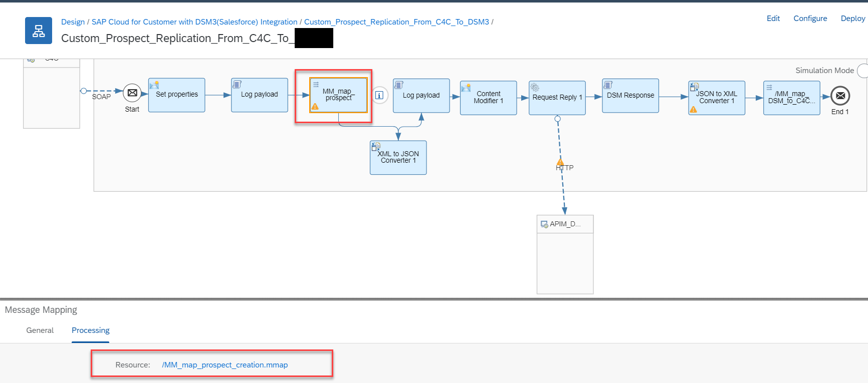Click warning icon on MM_map_prospect step
The width and height of the screenshot is (868, 383).
(315, 107)
